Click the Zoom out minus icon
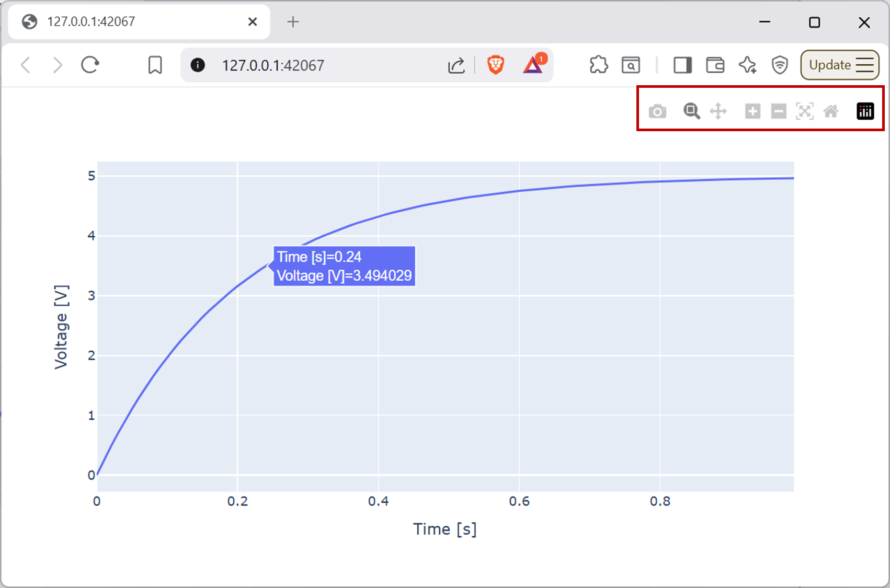The height and width of the screenshot is (588, 890). click(x=779, y=111)
